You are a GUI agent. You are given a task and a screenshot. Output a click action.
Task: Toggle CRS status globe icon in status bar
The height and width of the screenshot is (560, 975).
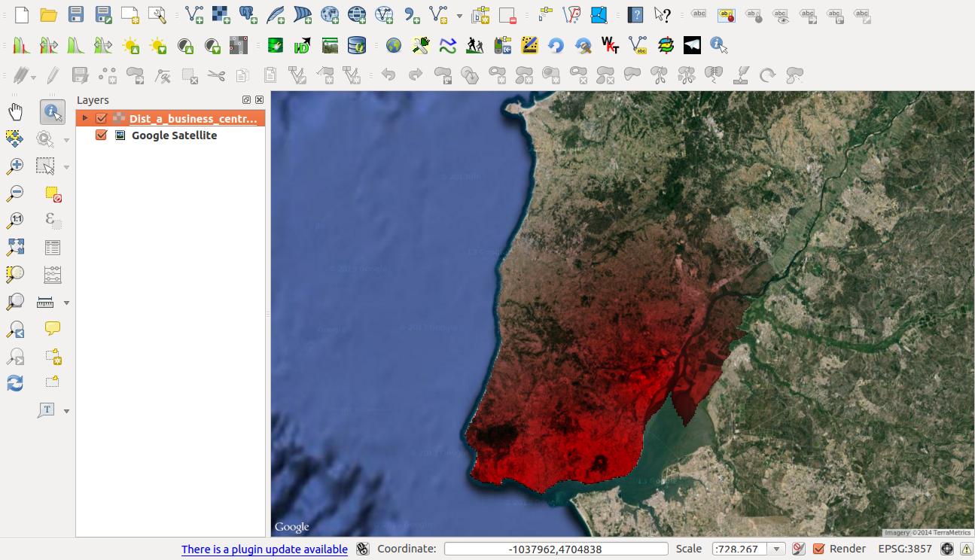[947, 549]
